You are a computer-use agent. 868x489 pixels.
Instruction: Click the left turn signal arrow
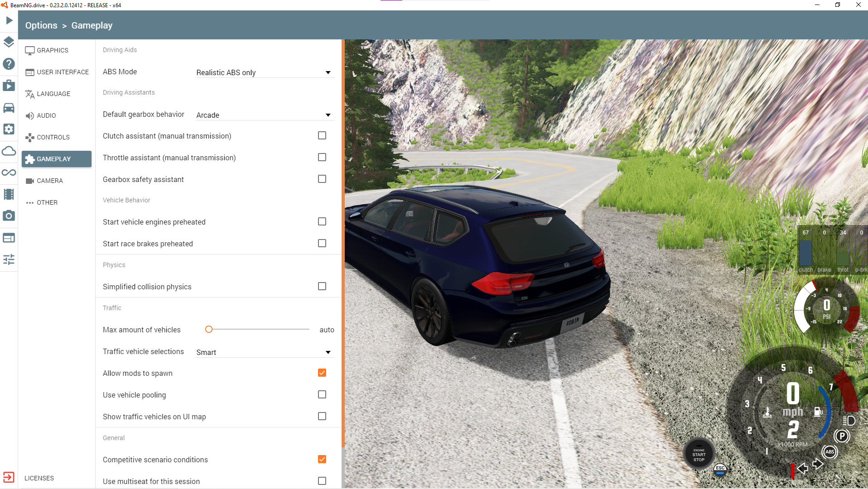click(x=802, y=468)
